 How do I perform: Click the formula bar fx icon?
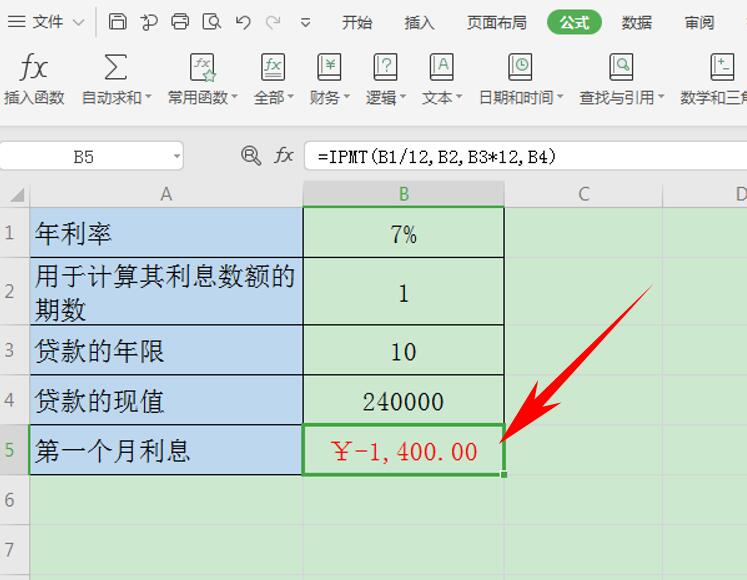[x=283, y=156]
